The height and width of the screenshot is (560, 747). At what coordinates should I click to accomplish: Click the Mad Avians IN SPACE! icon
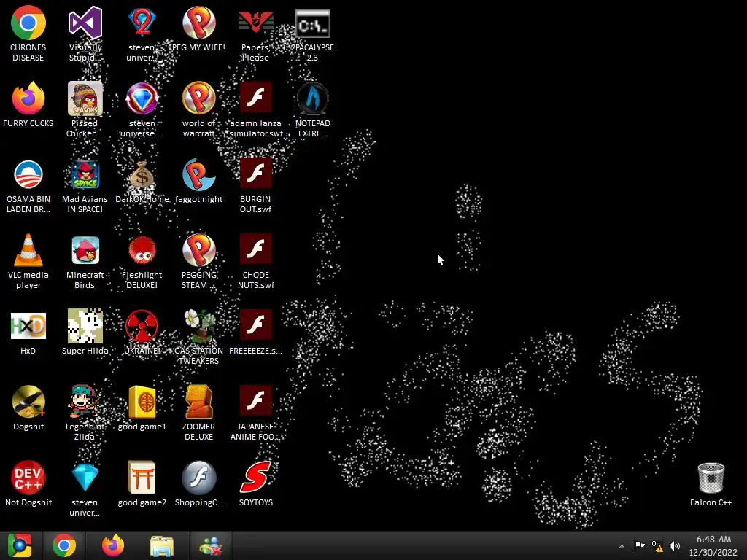[85, 174]
